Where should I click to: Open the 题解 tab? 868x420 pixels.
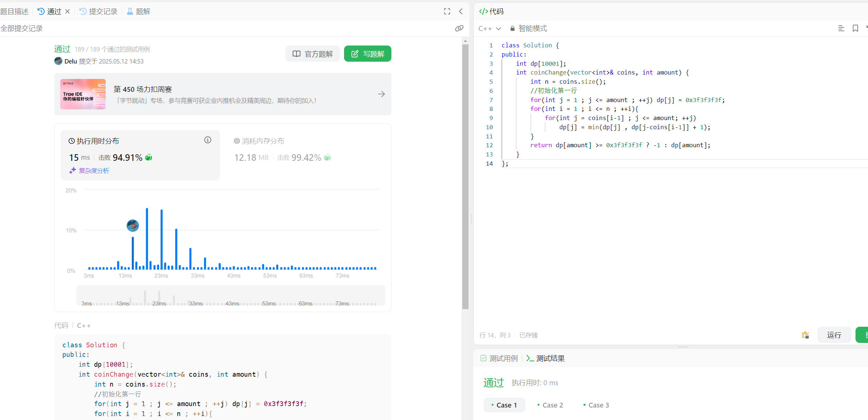coord(139,11)
